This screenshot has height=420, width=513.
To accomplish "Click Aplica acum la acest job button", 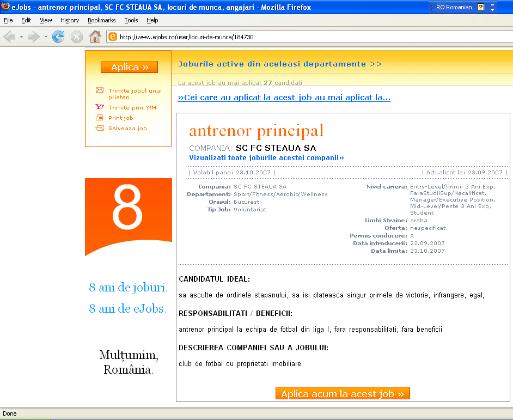I will pos(343,393).
